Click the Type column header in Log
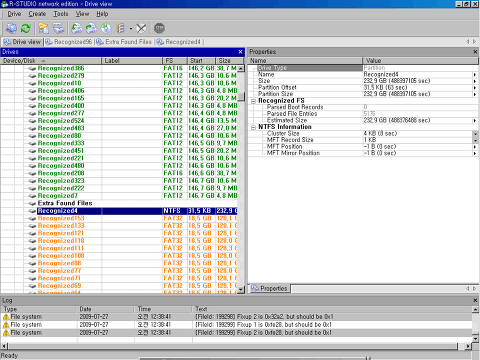Screen dimensions: 480x360 pyautogui.click(x=39, y=309)
